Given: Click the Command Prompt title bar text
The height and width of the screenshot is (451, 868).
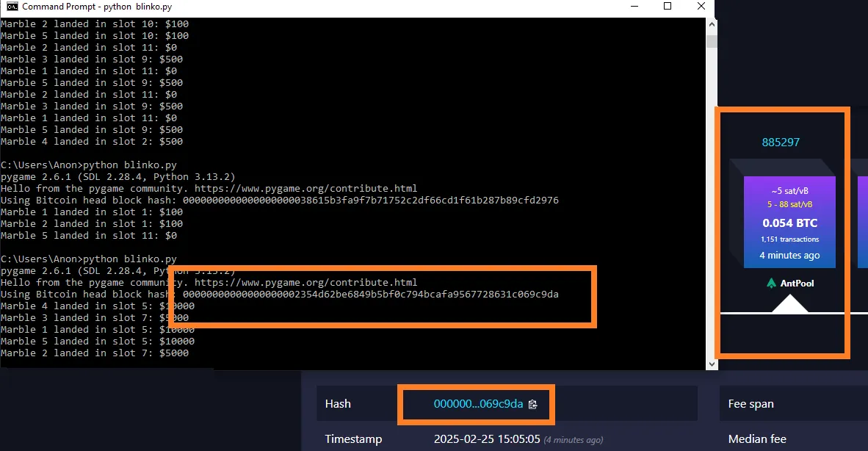Looking at the screenshot, I should [97, 7].
